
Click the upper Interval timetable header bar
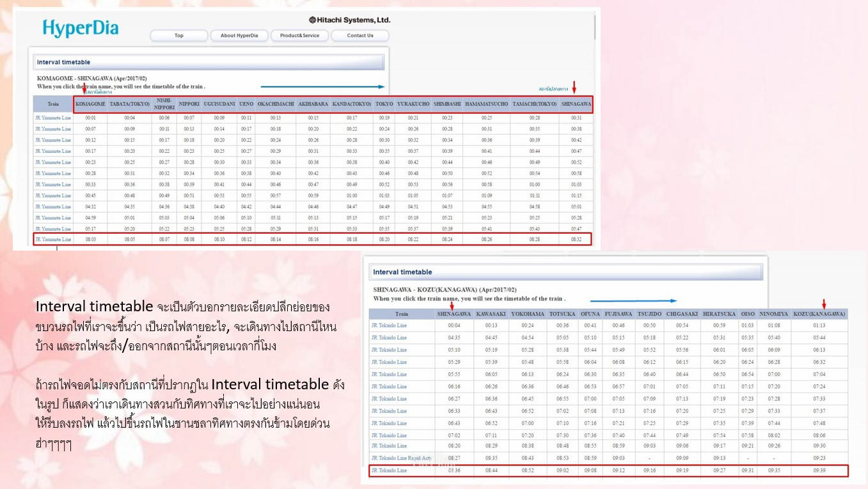[209, 62]
